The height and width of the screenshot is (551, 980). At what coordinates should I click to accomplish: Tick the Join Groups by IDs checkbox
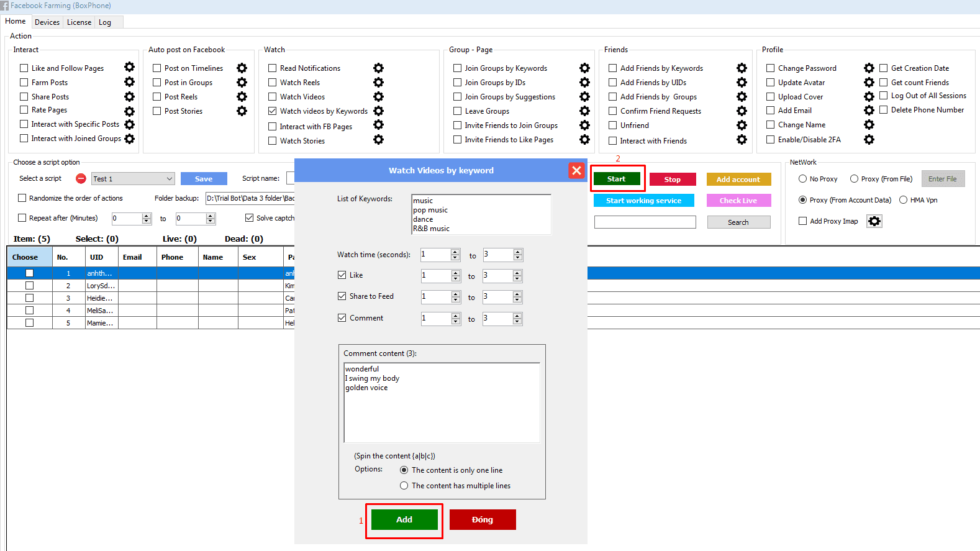tap(457, 82)
